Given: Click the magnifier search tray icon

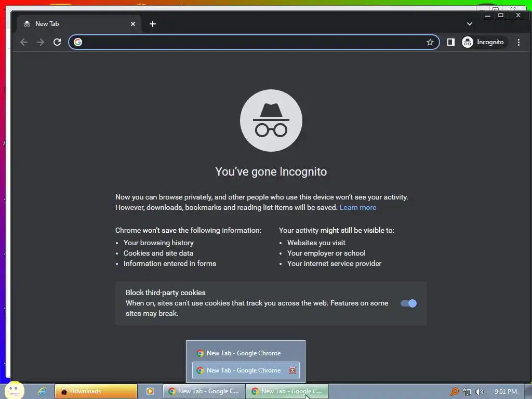Looking at the screenshot, I should click(x=454, y=392).
